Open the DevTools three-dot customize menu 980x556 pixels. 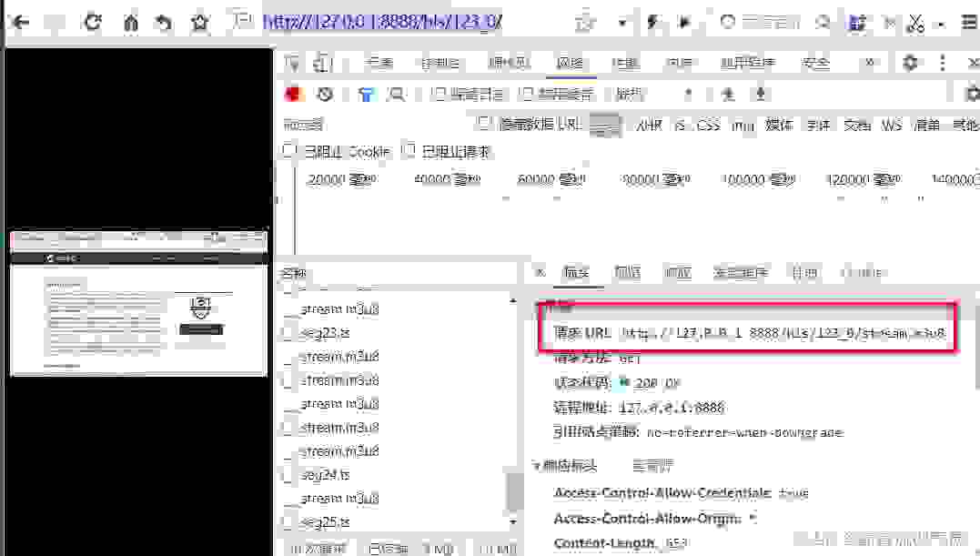[x=943, y=63]
